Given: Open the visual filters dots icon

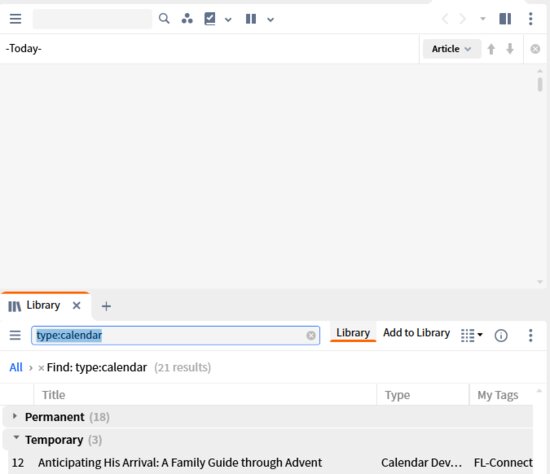Looking at the screenshot, I should [187, 18].
